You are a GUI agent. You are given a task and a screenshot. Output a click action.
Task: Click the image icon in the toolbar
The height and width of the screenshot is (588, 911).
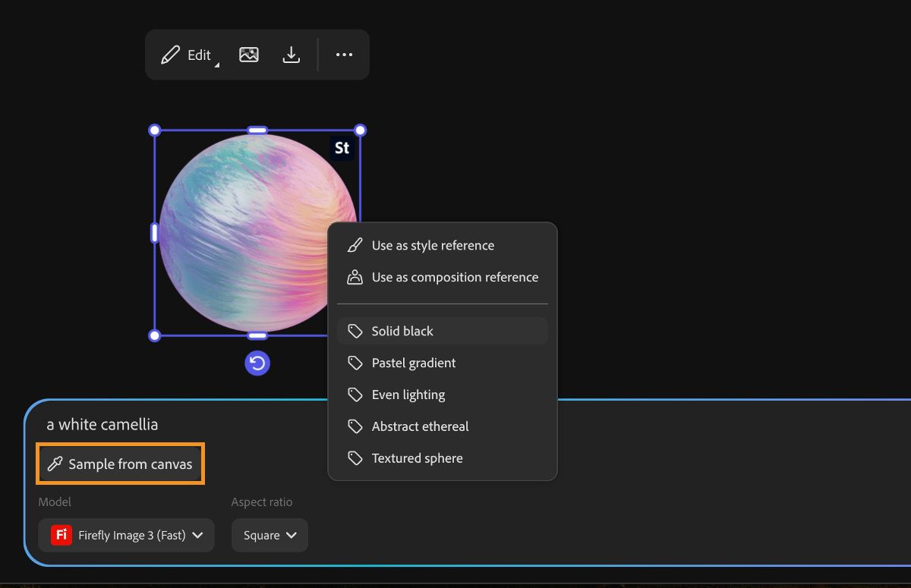coord(249,55)
